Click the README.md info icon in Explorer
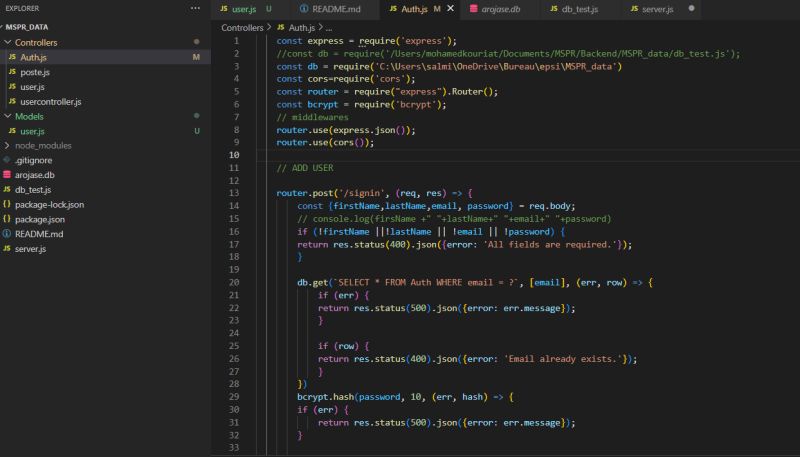Image resolution: width=800 pixels, height=457 pixels. coord(7,233)
